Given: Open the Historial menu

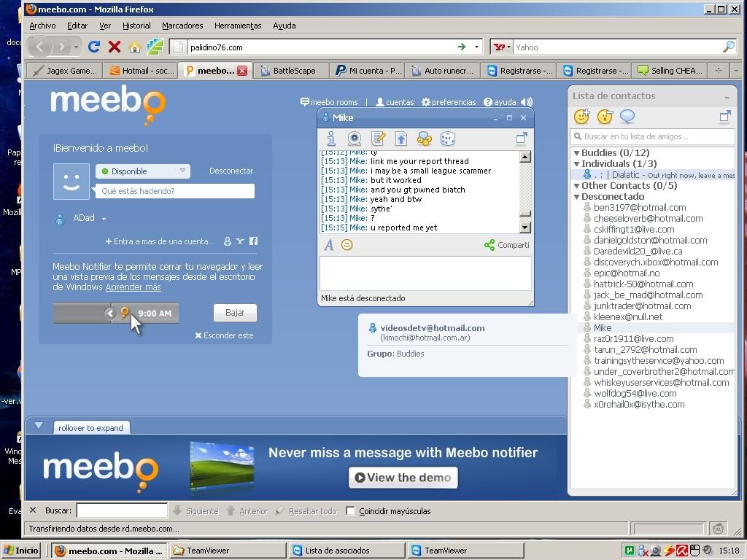Looking at the screenshot, I should click(x=136, y=26).
